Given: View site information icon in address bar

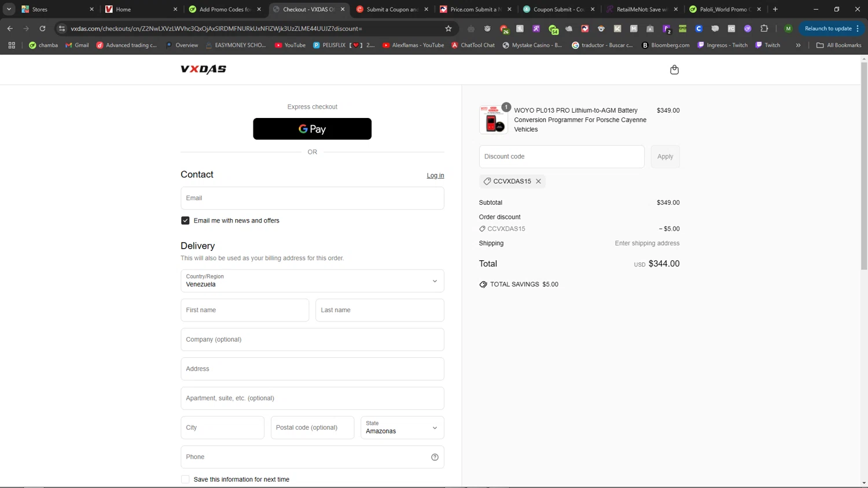Looking at the screenshot, I should 62,28.
